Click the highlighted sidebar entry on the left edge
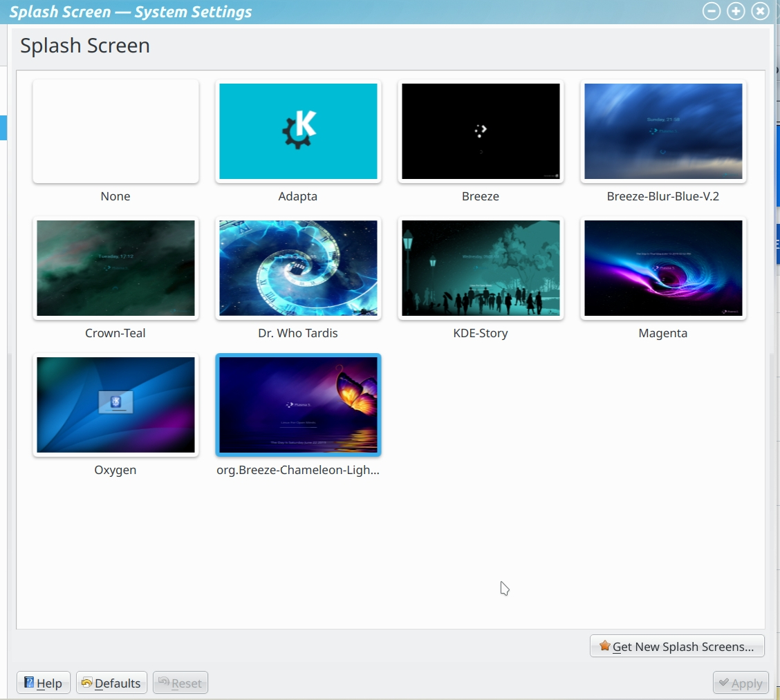780x700 pixels. 3,128
